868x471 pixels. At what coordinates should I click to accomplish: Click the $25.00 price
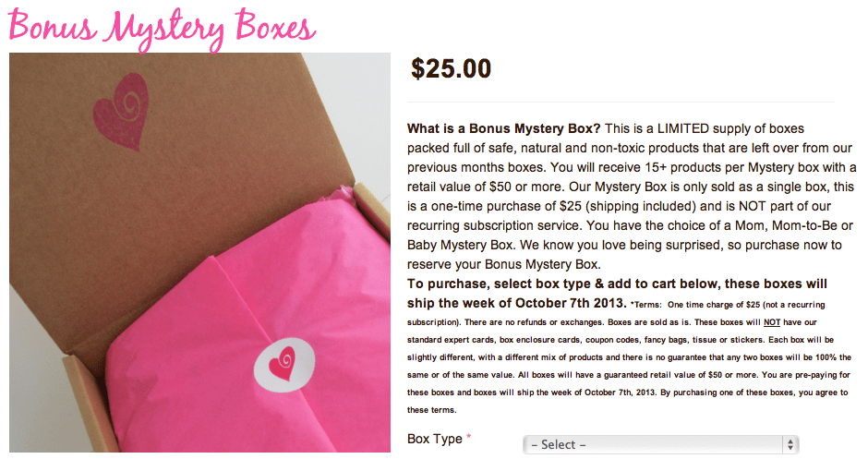[451, 69]
